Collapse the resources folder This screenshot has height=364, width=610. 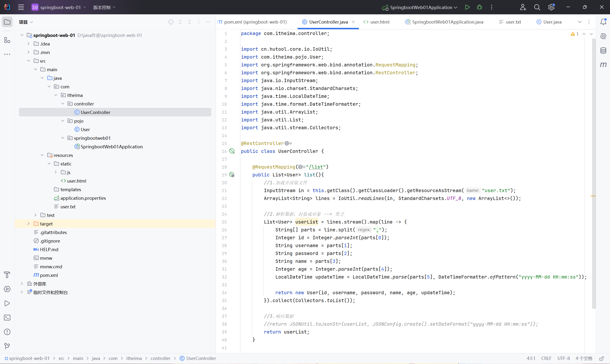[x=42, y=155]
